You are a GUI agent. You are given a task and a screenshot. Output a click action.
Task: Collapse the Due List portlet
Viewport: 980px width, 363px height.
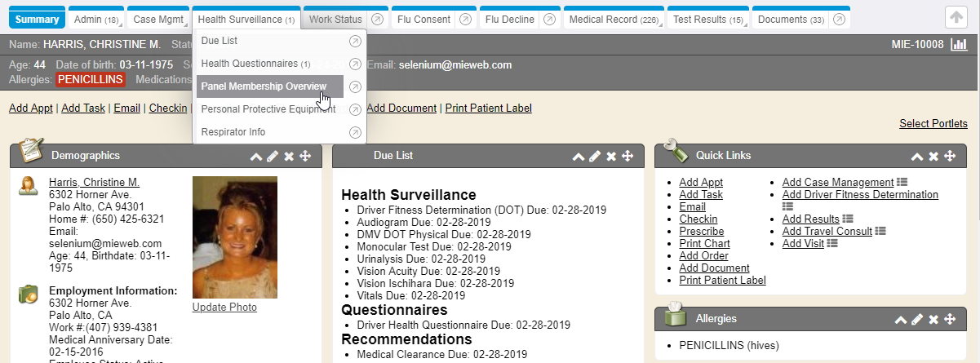tap(579, 156)
